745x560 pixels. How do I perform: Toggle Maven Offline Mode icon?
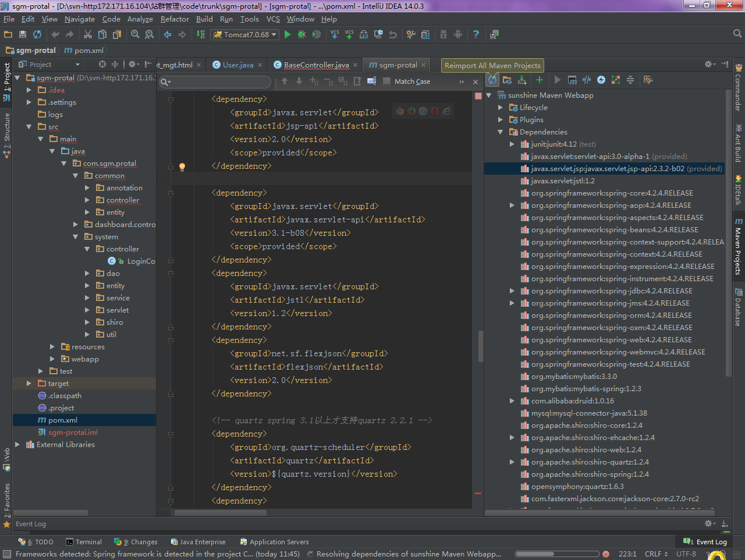pyautogui.click(x=587, y=80)
